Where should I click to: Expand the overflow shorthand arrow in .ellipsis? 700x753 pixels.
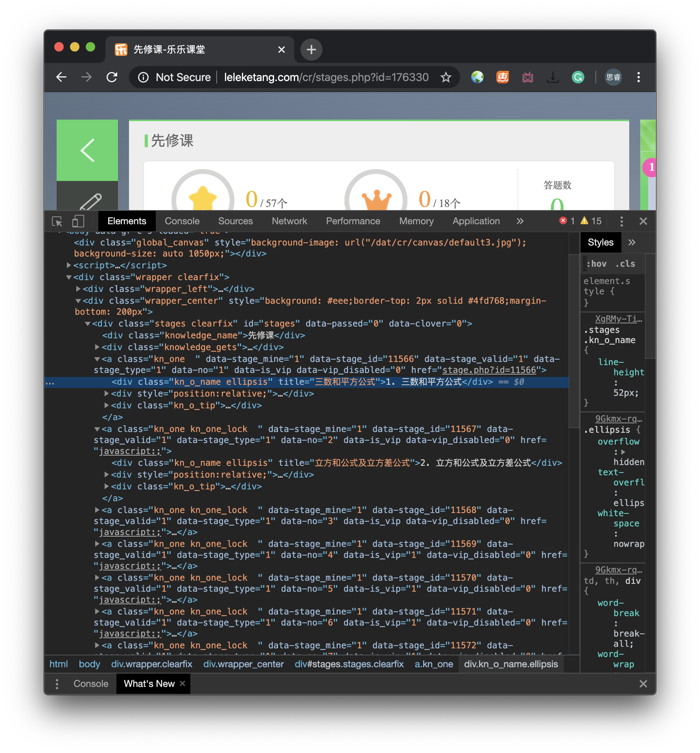coord(623,452)
